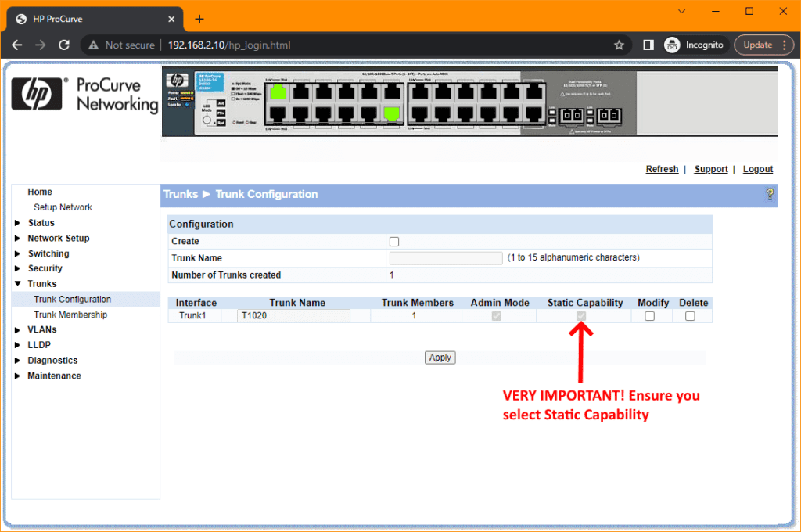Image resolution: width=801 pixels, height=532 pixels.
Task: Expand the Maintenance section
Action: (17, 376)
